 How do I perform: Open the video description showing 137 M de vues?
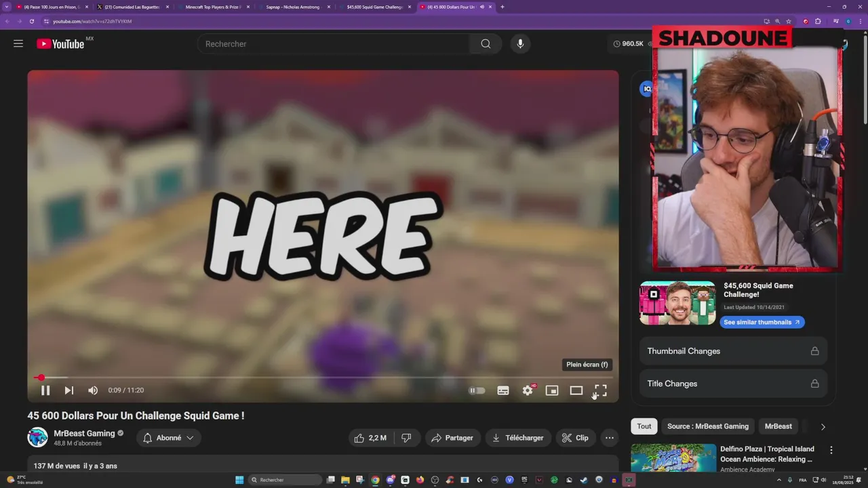point(323,465)
